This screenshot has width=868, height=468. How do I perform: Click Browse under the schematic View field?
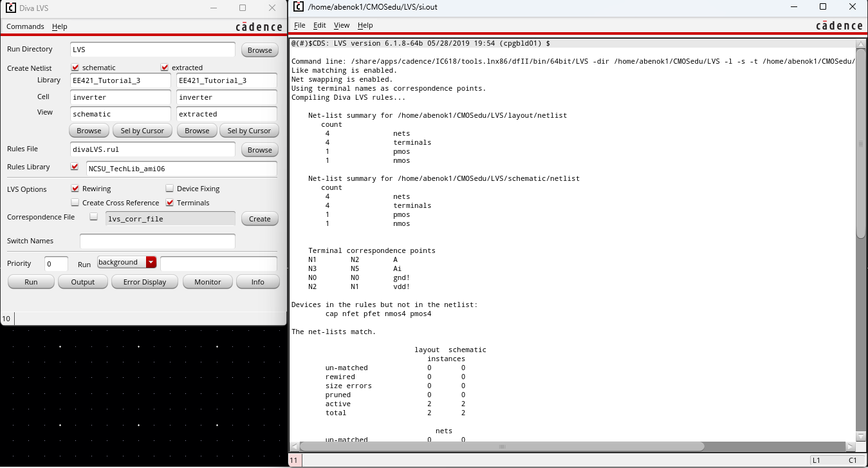(89, 131)
